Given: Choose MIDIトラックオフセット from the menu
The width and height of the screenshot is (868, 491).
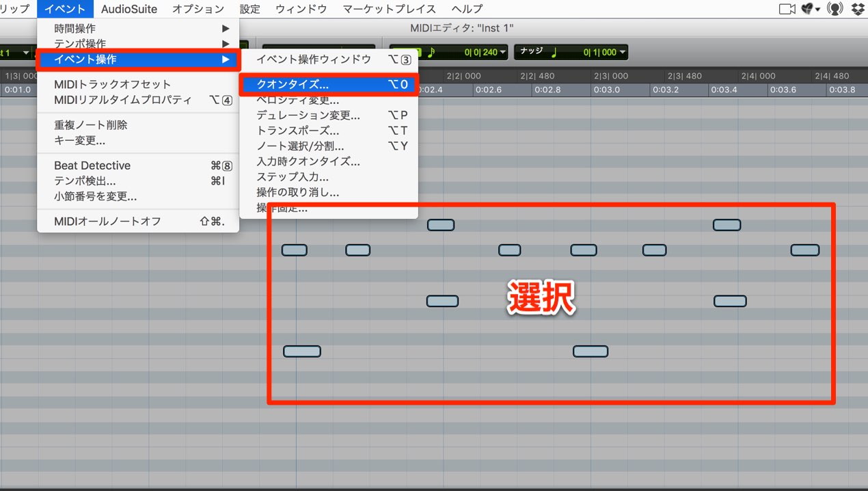Looking at the screenshot, I should (138, 84).
